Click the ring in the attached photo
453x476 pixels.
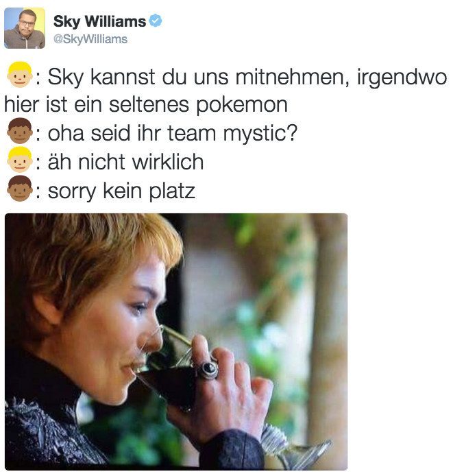207,370
